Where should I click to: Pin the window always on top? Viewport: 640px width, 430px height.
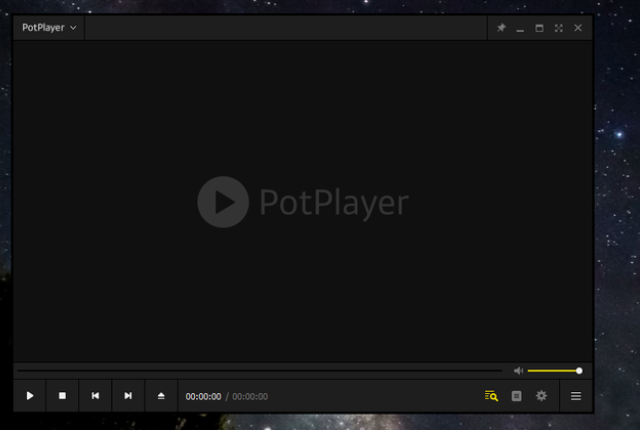501,28
